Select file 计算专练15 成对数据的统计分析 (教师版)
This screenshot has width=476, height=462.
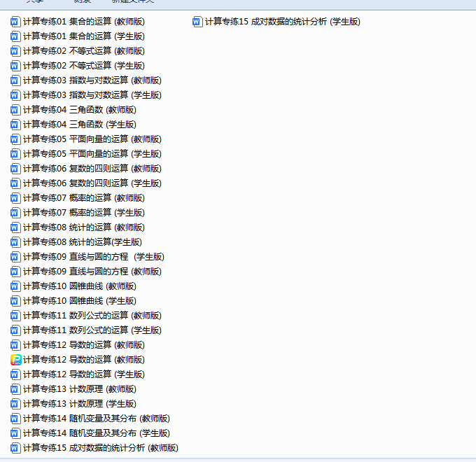[100, 448]
